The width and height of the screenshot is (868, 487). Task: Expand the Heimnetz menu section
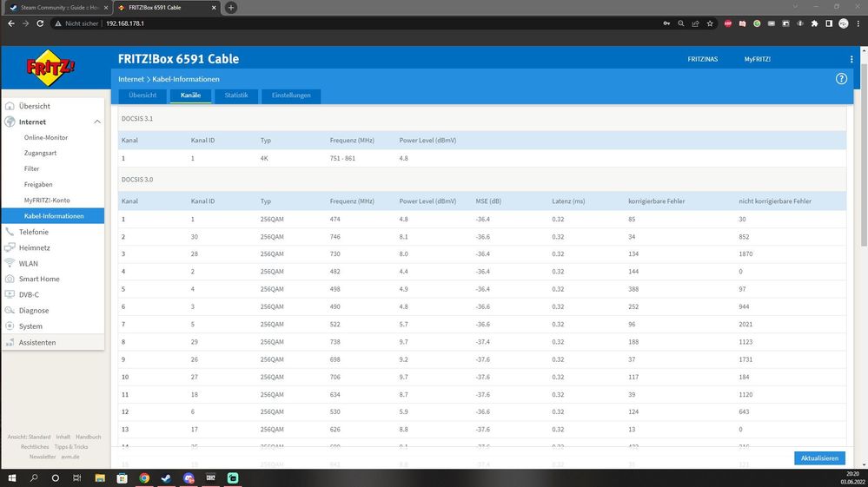point(34,247)
